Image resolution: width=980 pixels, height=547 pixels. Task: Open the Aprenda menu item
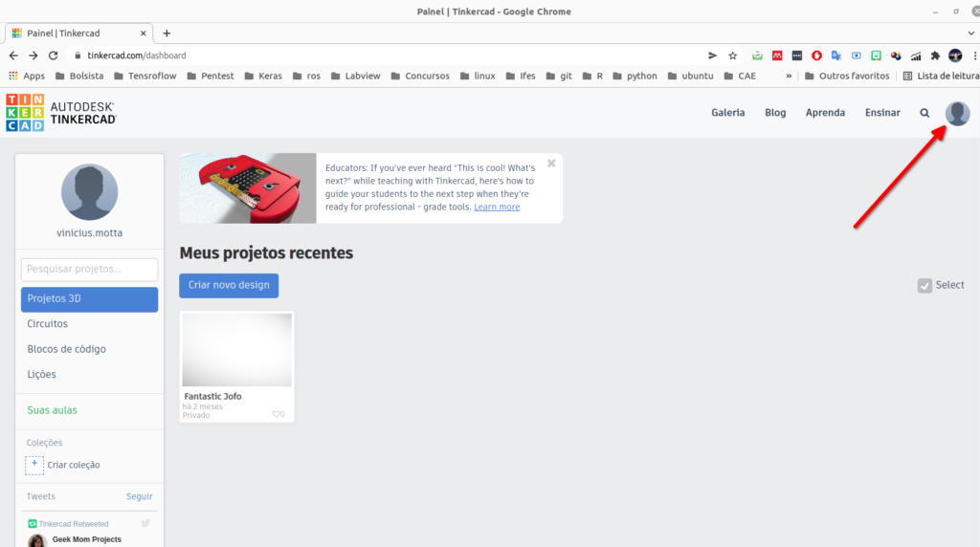point(825,113)
